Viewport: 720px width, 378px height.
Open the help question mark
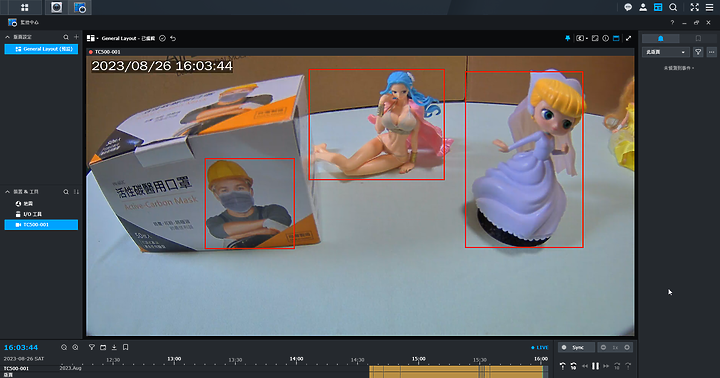(x=672, y=23)
